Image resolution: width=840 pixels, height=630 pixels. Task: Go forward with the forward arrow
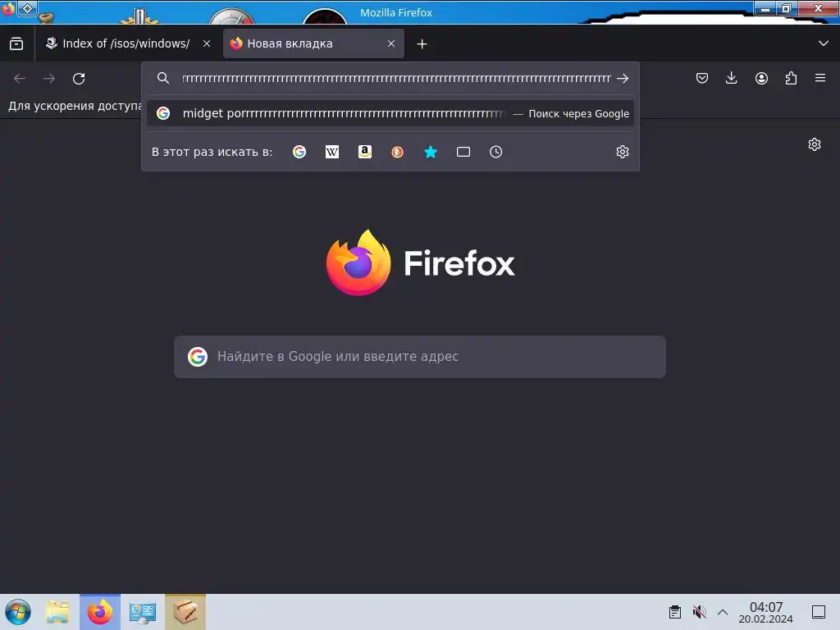(x=49, y=79)
